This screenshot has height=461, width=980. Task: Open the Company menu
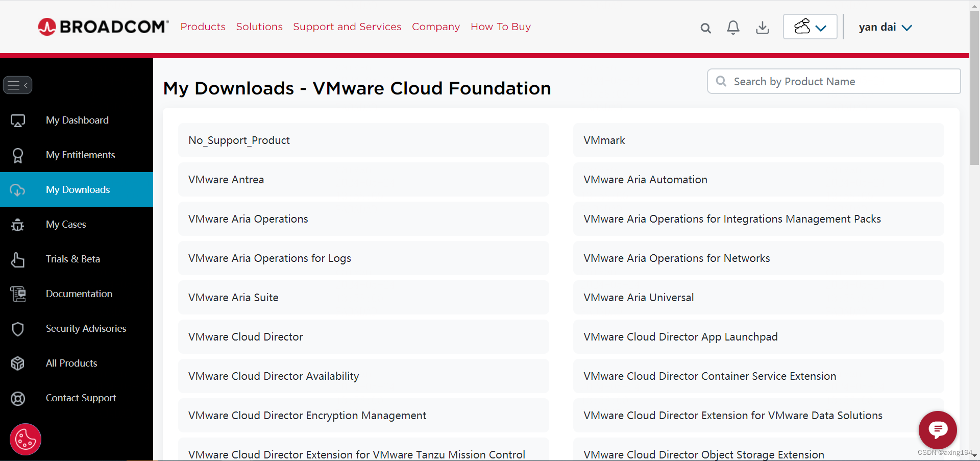click(x=436, y=27)
